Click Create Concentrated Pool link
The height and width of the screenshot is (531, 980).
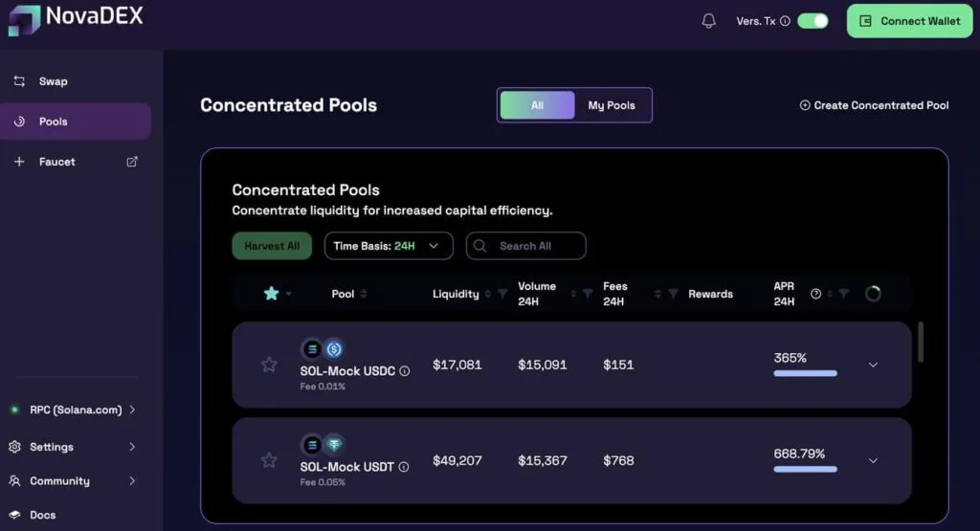click(874, 105)
